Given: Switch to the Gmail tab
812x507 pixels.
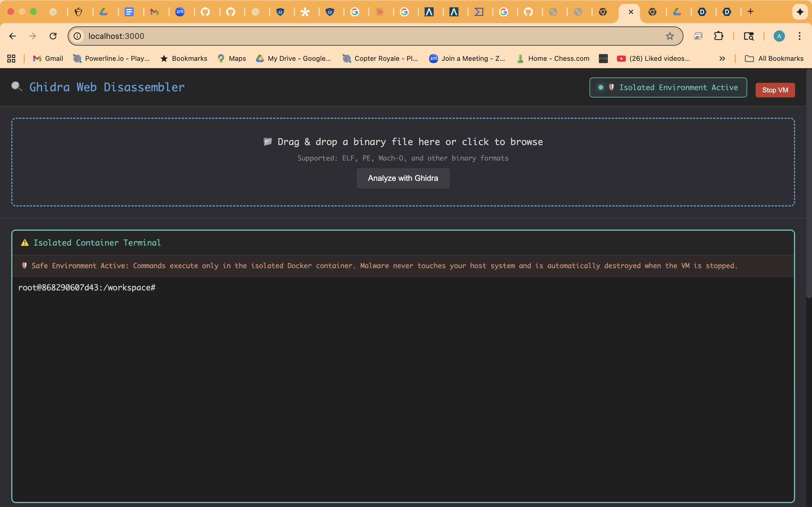Looking at the screenshot, I should (154, 12).
